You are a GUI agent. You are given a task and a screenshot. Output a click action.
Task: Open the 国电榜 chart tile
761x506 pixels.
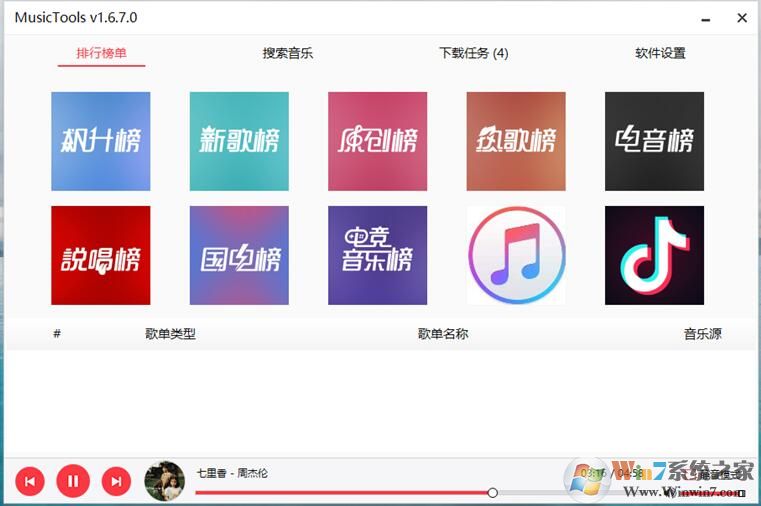click(239, 255)
